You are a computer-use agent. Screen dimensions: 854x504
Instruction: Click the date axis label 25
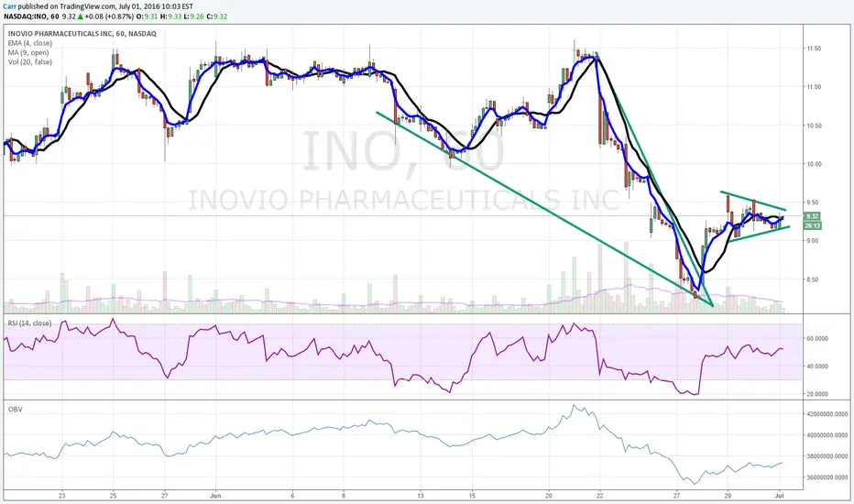[x=114, y=496]
